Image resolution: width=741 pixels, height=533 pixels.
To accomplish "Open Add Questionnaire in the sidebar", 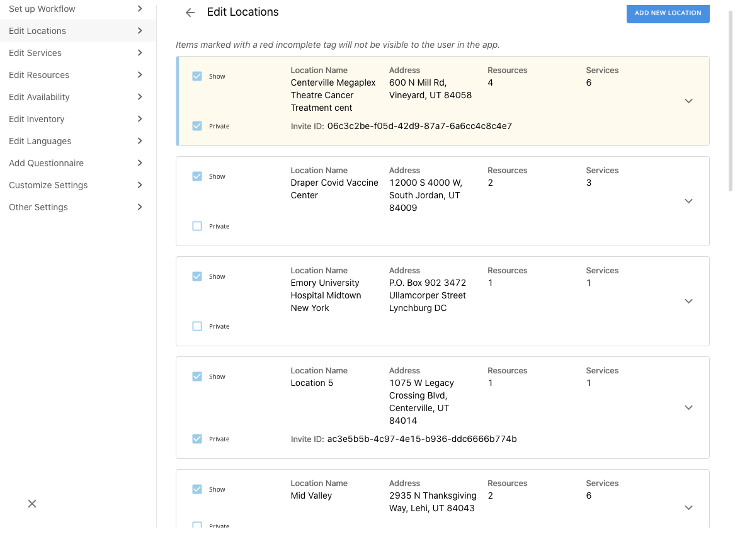I will tap(78, 163).
